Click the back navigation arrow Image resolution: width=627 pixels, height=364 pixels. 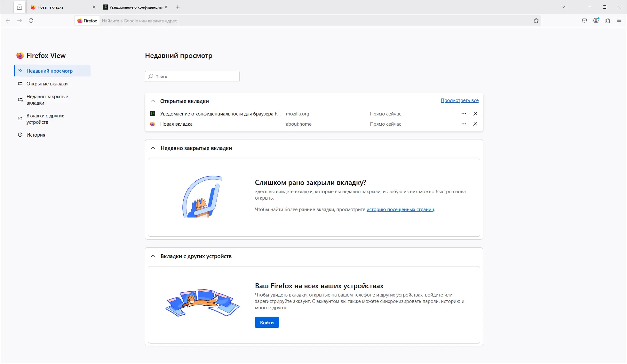(x=8, y=20)
